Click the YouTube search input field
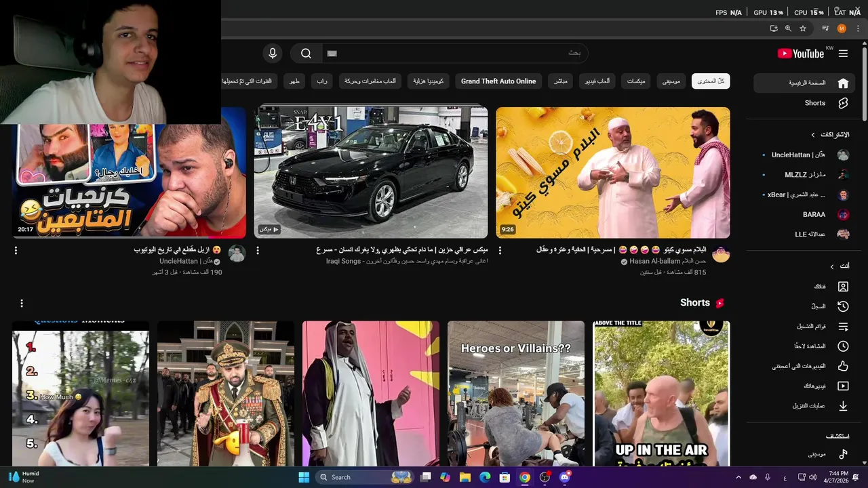 (454, 54)
